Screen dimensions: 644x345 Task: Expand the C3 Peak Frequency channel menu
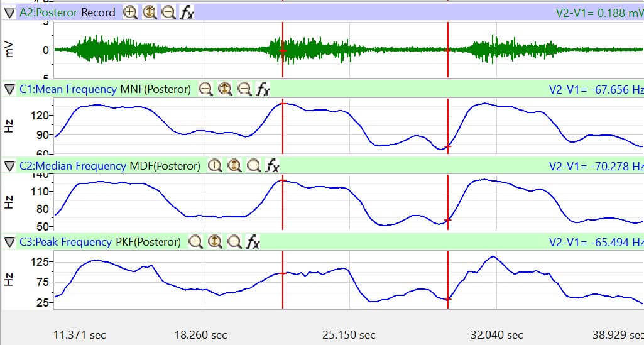(x=9, y=242)
